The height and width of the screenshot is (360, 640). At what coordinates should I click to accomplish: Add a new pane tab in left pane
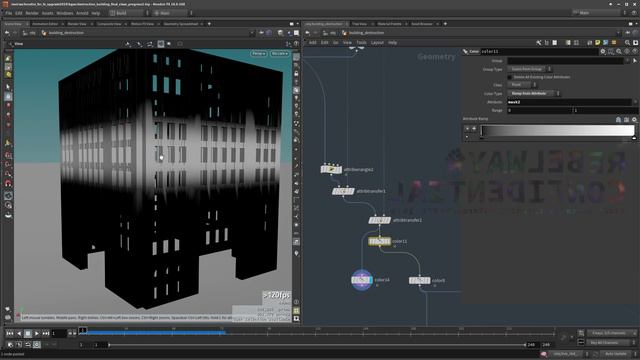(x=209, y=24)
